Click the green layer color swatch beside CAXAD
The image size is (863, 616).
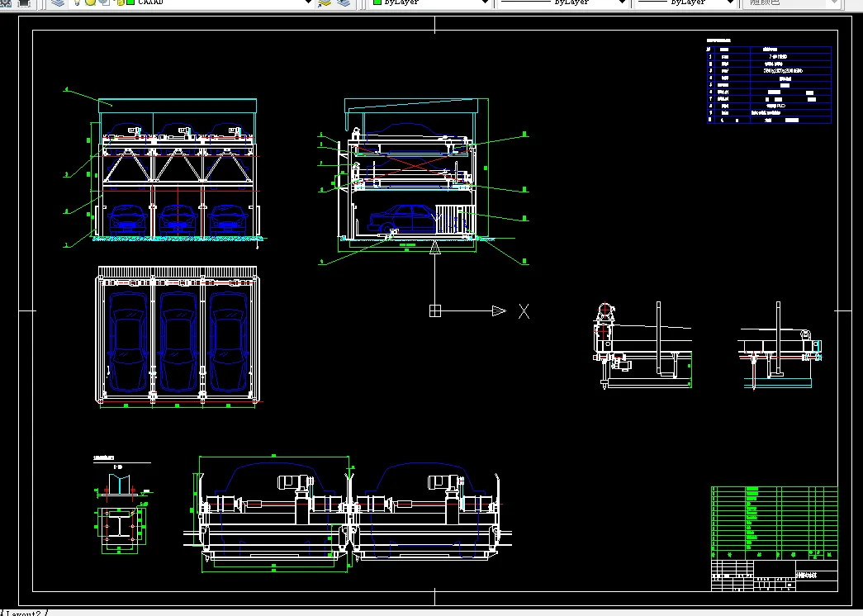pyautogui.click(x=131, y=2)
